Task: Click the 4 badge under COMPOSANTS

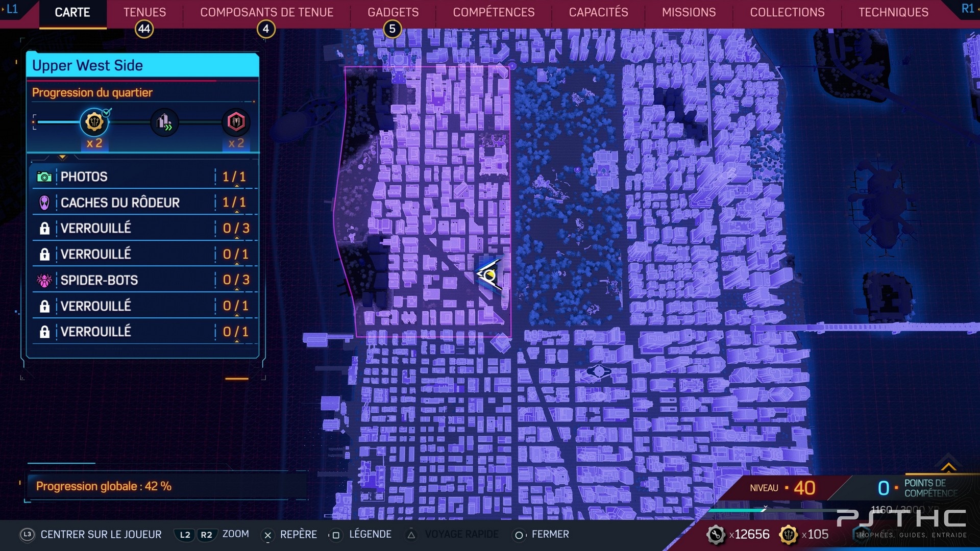Action: tap(266, 29)
